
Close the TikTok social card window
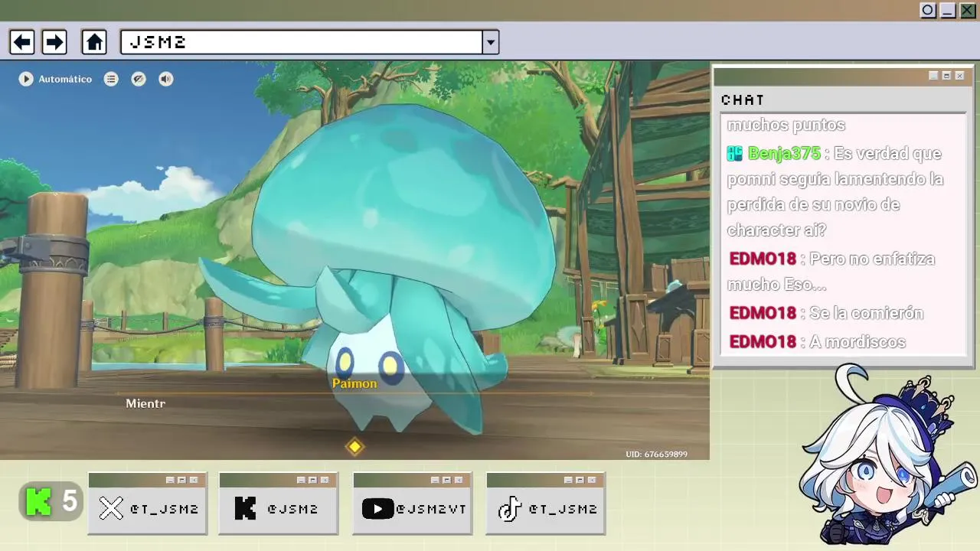tap(592, 480)
